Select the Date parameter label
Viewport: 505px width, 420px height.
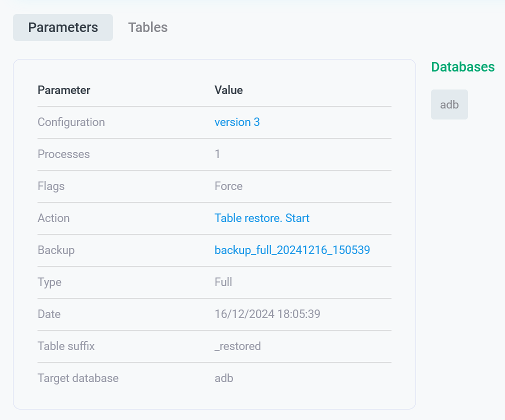pos(49,314)
